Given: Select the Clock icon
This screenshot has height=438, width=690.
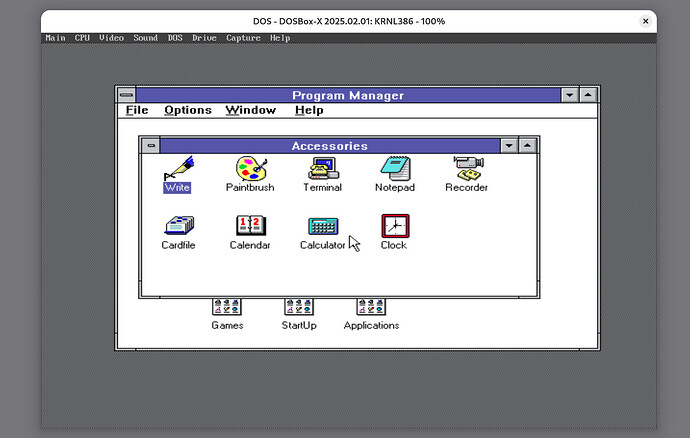Looking at the screenshot, I should pos(395,226).
